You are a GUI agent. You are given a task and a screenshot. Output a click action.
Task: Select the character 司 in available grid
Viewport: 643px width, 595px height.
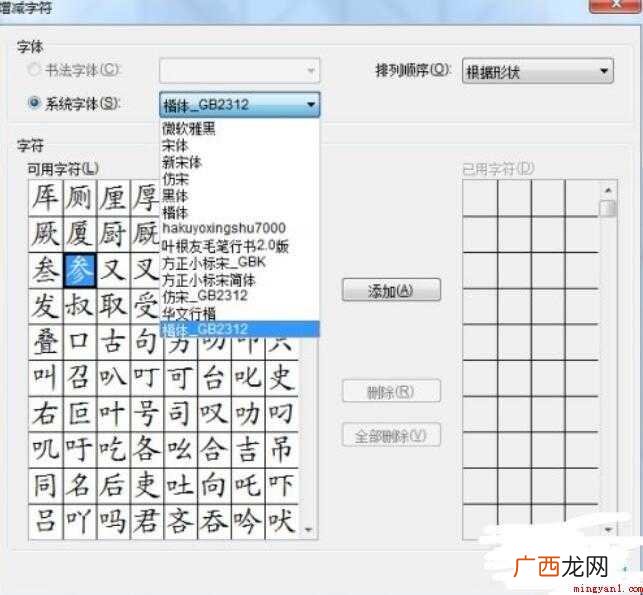click(180, 414)
